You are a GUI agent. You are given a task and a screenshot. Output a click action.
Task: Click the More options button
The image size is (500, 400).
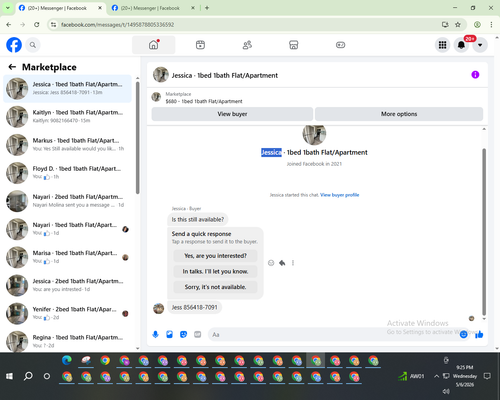(x=399, y=114)
